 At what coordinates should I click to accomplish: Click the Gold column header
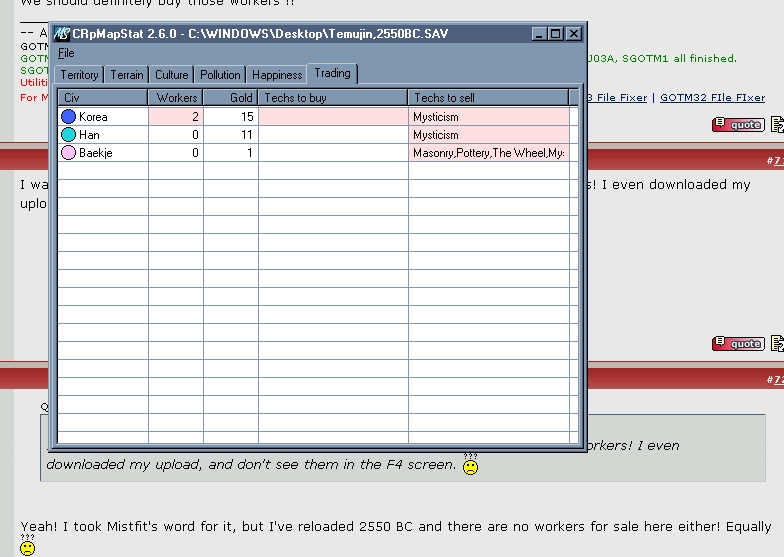pyautogui.click(x=230, y=98)
